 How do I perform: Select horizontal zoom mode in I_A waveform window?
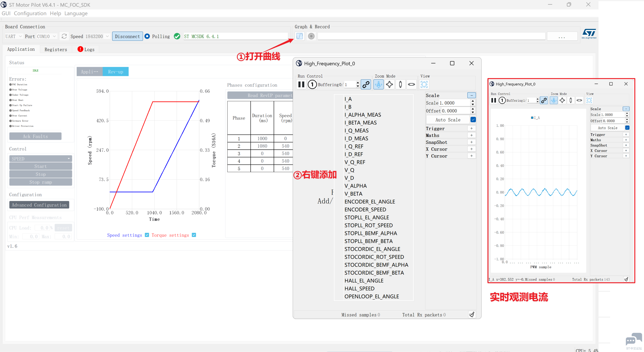click(x=579, y=100)
